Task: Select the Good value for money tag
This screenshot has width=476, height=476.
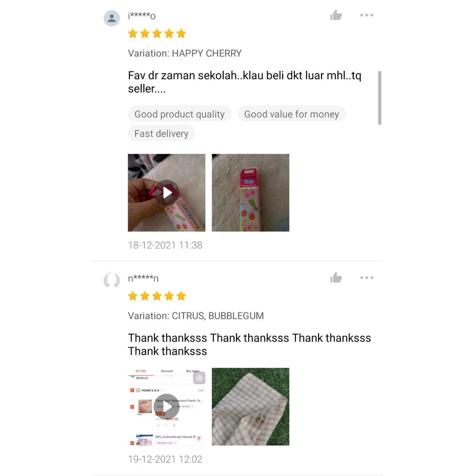Action: (291, 114)
